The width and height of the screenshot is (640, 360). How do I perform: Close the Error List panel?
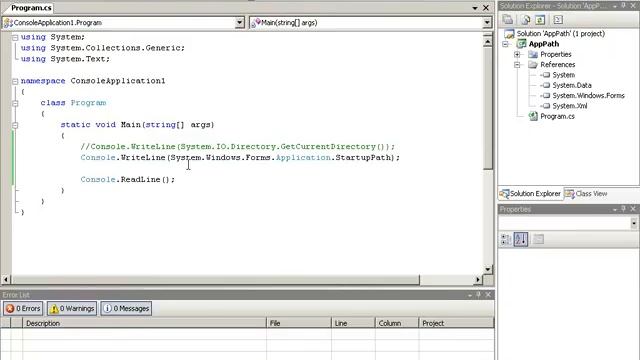488,295
